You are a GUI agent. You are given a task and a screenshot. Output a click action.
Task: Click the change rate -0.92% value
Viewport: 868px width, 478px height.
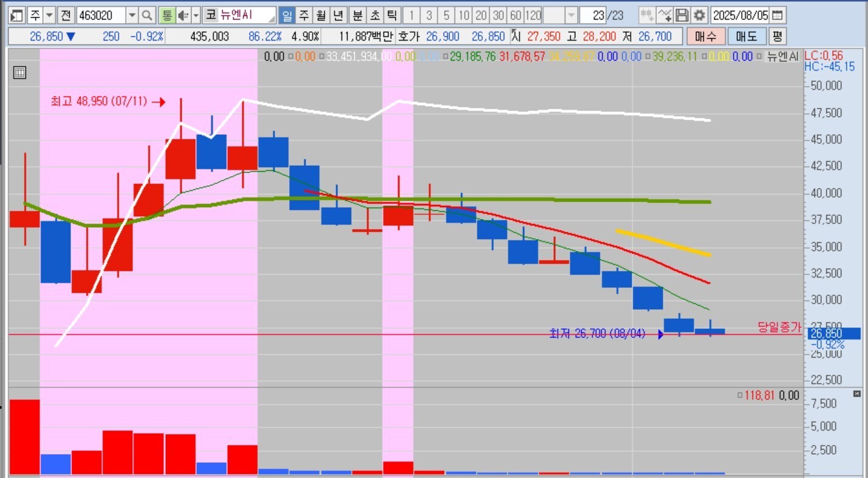[x=146, y=36]
